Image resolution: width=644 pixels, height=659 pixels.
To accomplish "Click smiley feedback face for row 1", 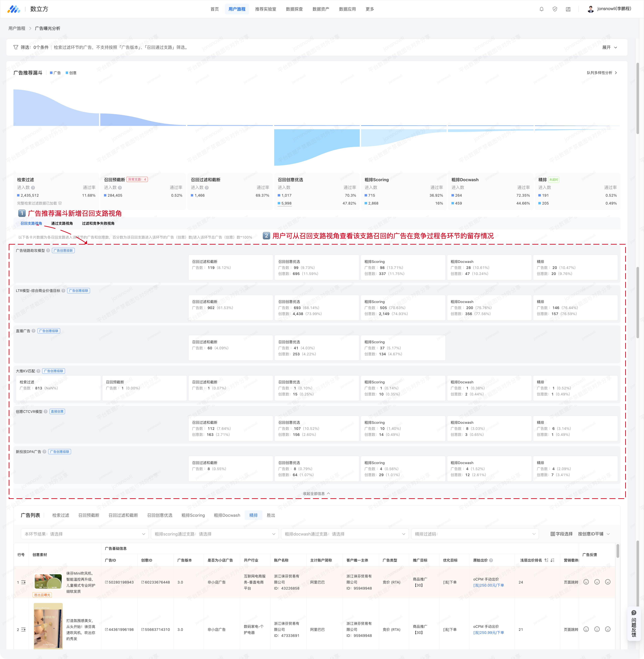I will (586, 582).
